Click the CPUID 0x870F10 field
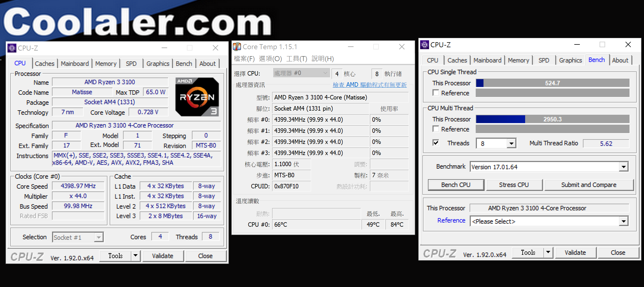This screenshot has height=287, width=644. (x=291, y=186)
